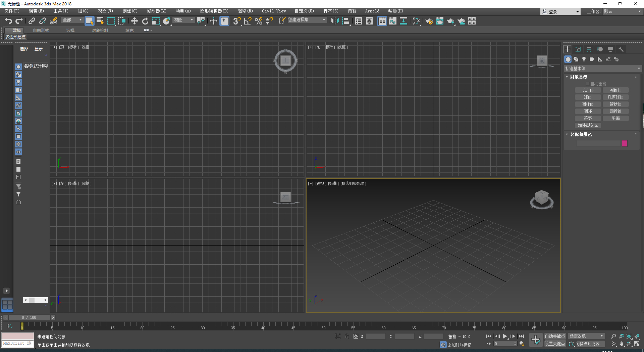Toggle the Angle Snap icon

[248, 21]
